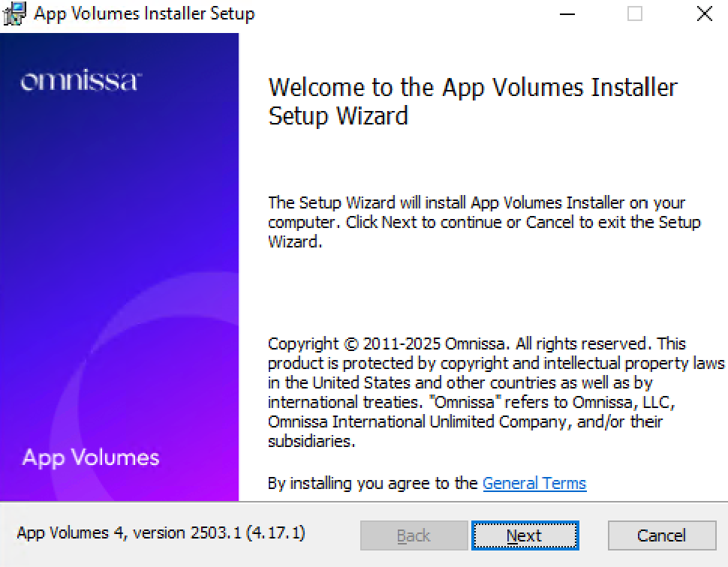The width and height of the screenshot is (728, 567).
Task: Click the 'App Volumes' label in the purple banner
Action: [91, 458]
